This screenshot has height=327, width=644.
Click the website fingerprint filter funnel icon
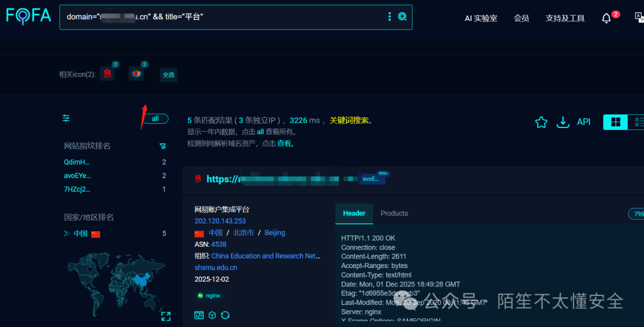tap(163, 146)
